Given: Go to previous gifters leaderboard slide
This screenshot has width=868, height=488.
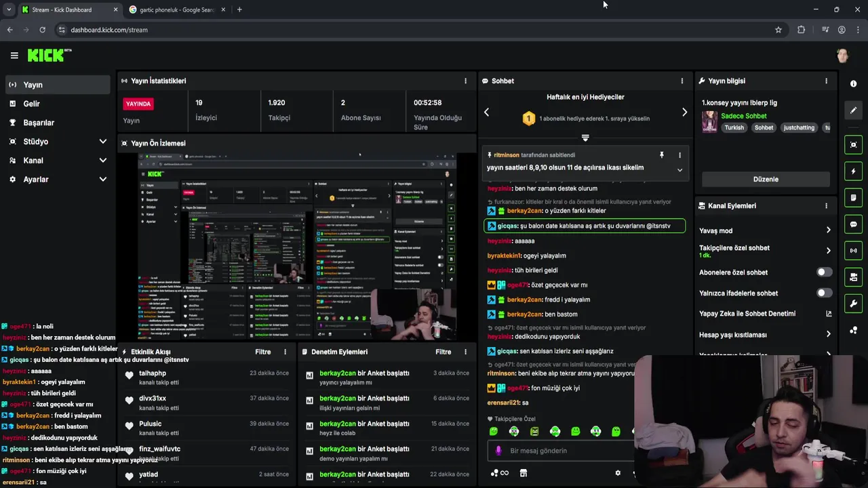Looking at the screenshot, I should [486, 112].
